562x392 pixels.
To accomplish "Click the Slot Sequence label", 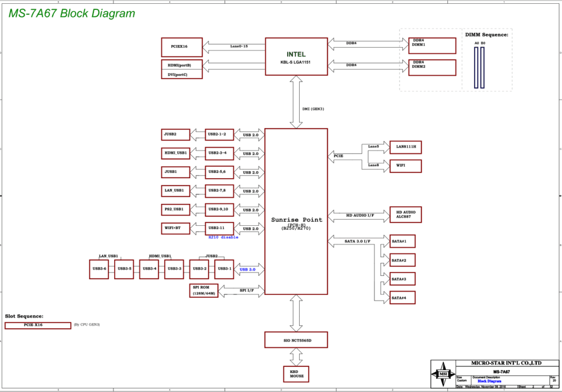I will 24,316.
